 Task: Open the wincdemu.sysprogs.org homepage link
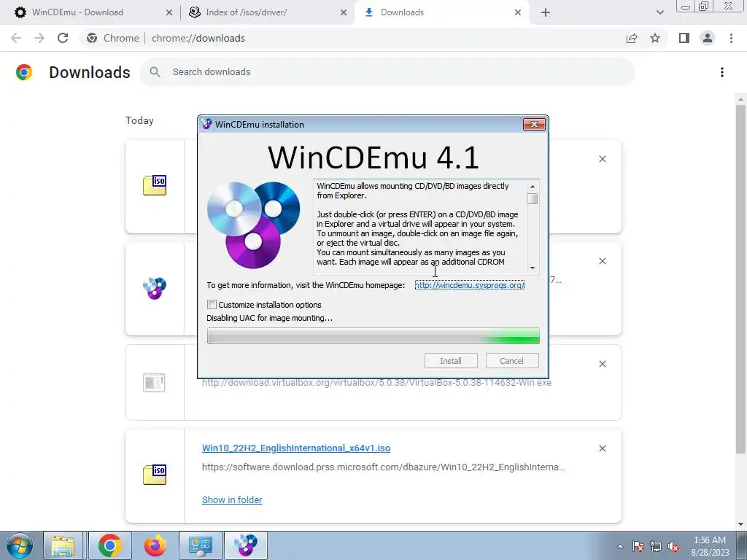(x=469, y=285)
